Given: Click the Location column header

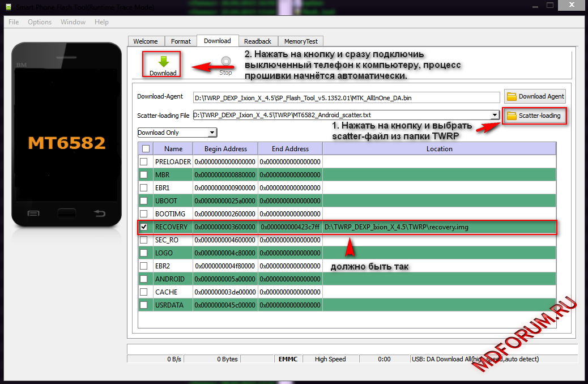Looking at the screenshot, I should pyautogui.click(x=439, y=149).
